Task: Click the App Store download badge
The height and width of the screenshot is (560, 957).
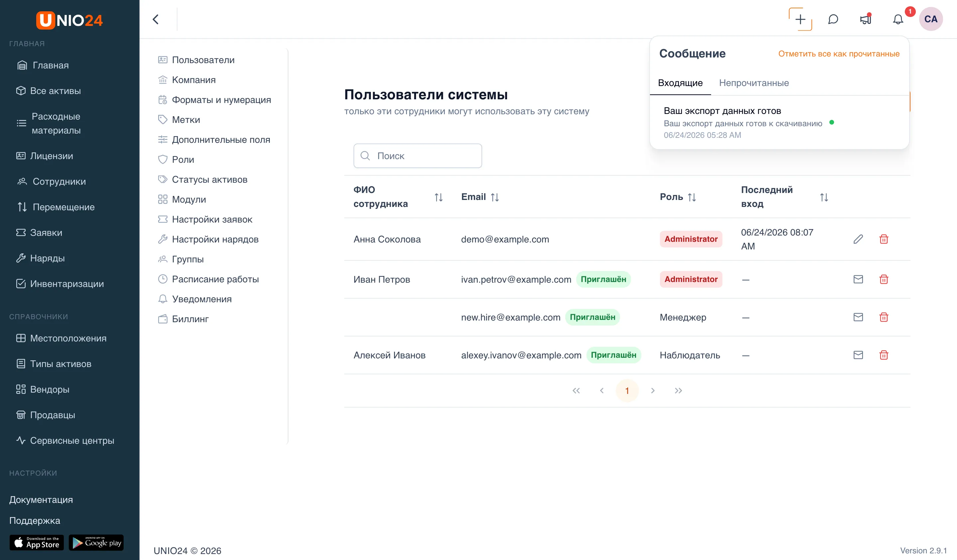Action: (37, 542)
